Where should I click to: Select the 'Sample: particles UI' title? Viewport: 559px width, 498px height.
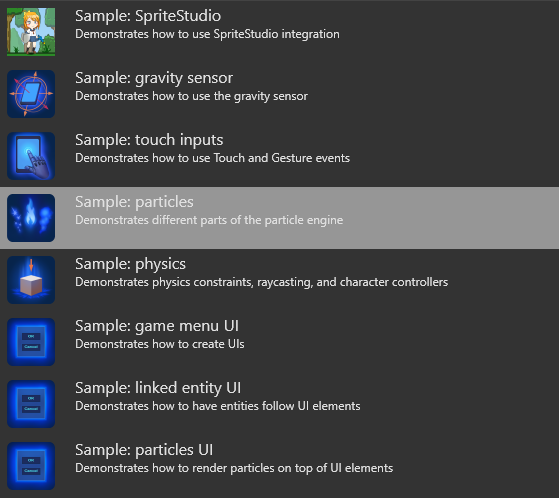point(144,450)
